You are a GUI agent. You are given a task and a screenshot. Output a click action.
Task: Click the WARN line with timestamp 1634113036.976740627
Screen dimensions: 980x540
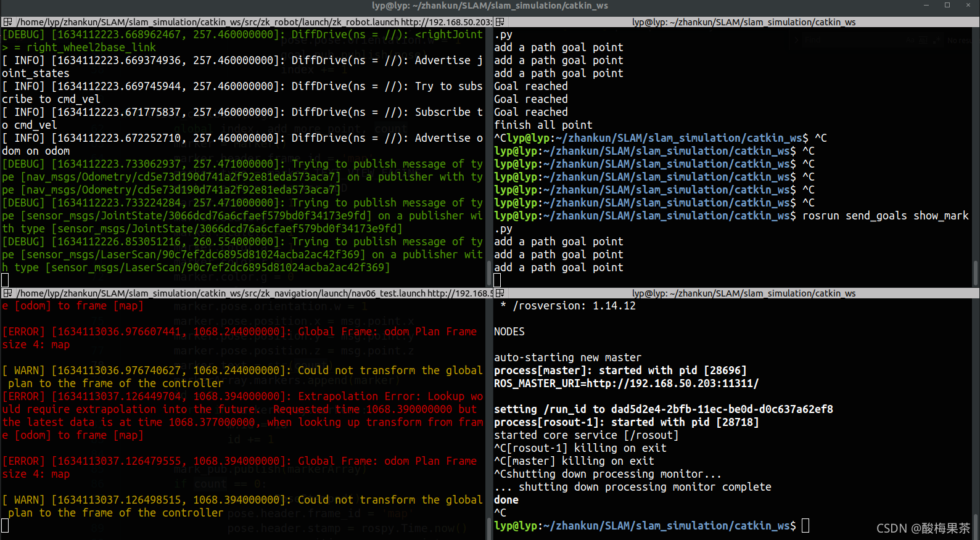pyautogui.click(x=242, y=377)
